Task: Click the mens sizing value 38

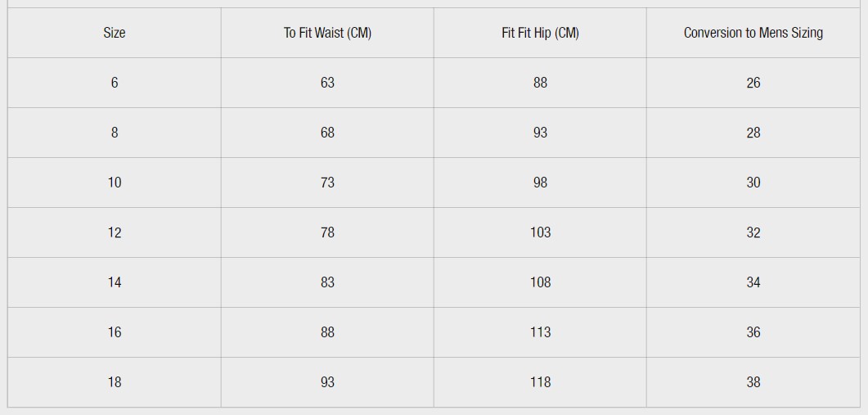Action: [x=753, y=381]
